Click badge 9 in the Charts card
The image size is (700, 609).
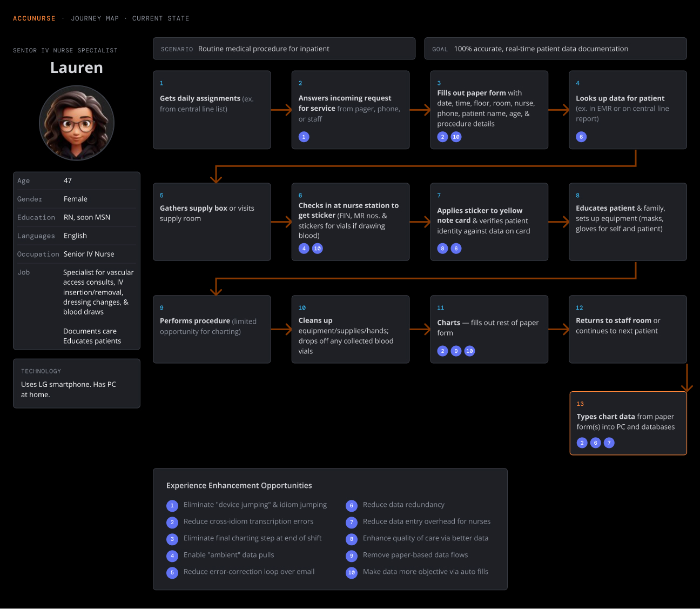click(x=456, y=351)
